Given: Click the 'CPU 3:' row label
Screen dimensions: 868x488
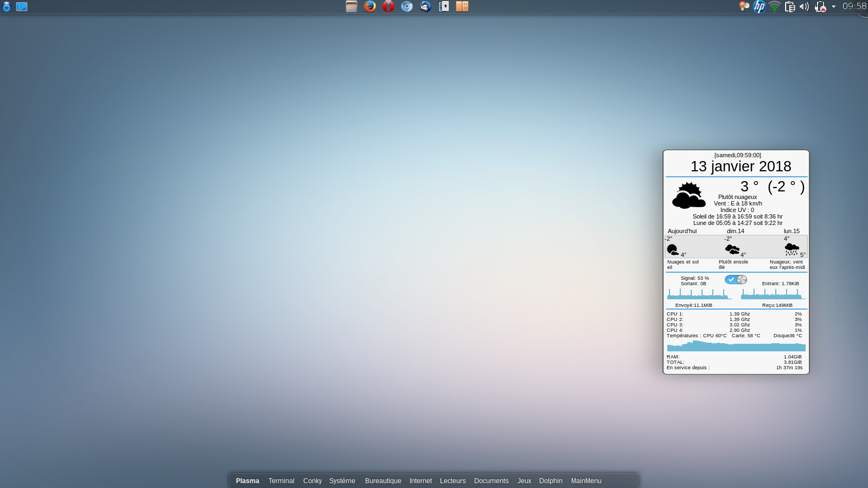Looking at the screenshot, I should pyautogui.click(x=675, y=325).
